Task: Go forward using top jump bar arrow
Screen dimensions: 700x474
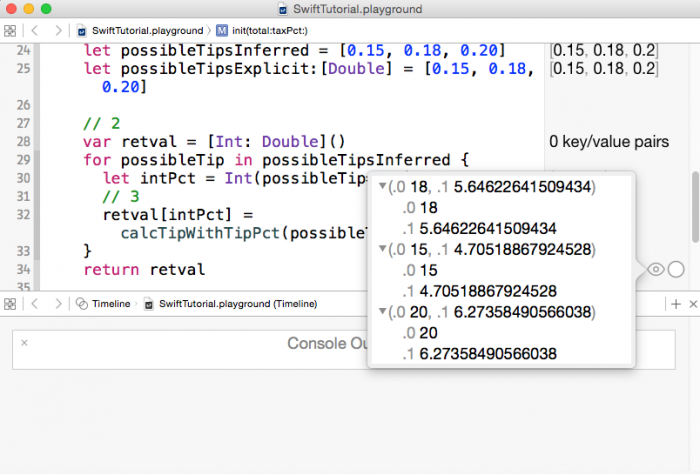Action: 56,31
